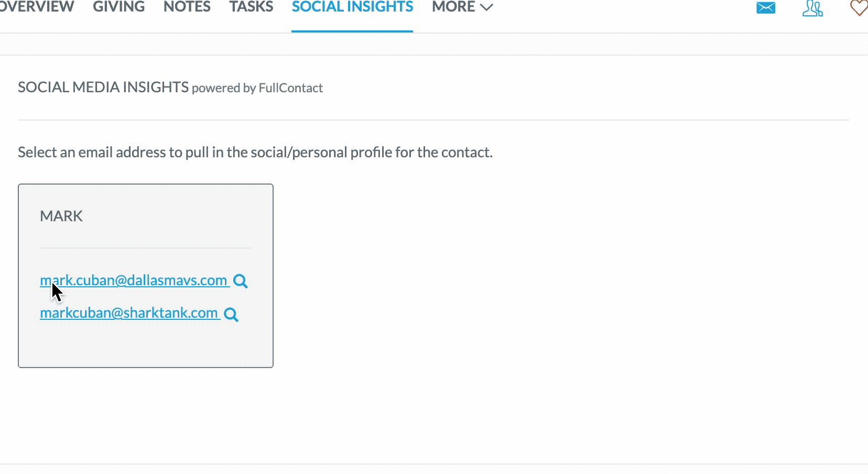The height and width of the screenshot is (474, 868).
Task: Click search magnifier beside sharktank.com email
Action: point(231,314)
